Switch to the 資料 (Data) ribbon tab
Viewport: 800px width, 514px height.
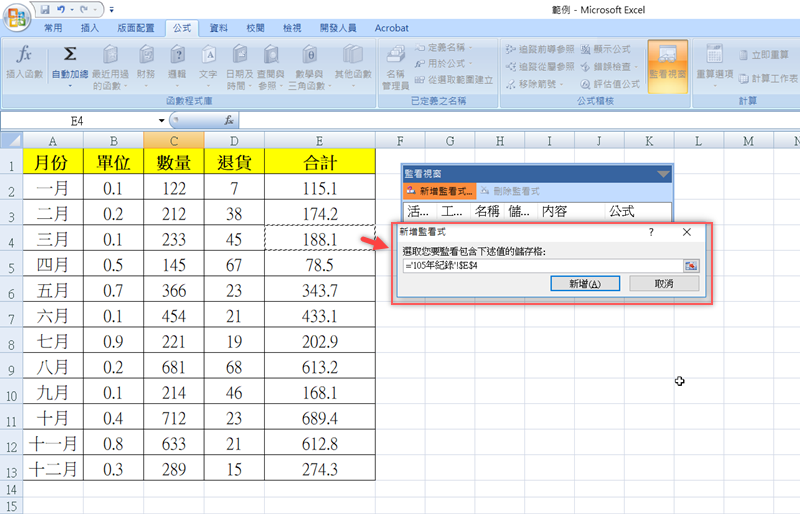pos(218,29)
